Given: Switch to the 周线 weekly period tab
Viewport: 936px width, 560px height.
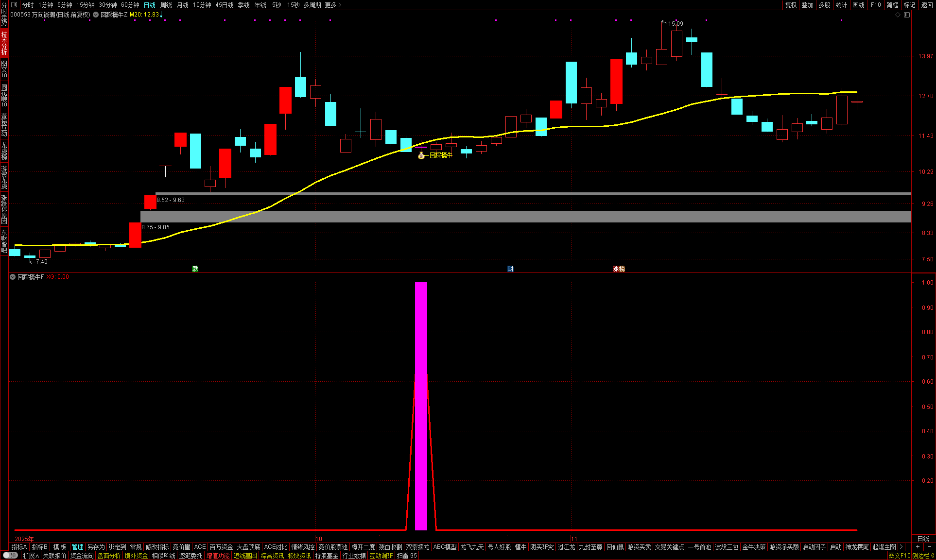Looking at the screenshot, I should 166,5.
